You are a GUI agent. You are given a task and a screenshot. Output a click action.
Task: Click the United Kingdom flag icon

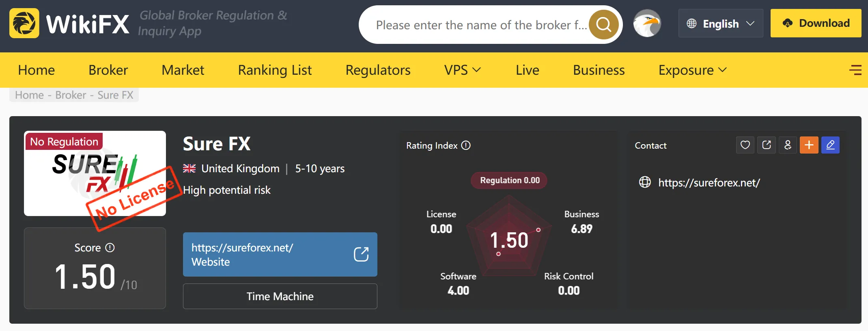coord(189,169)
